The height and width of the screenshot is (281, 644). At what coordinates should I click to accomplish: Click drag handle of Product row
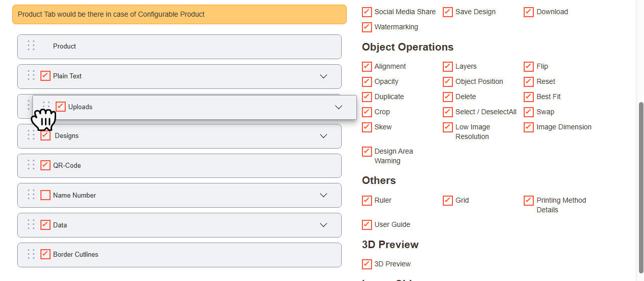[x=31, y=45]
